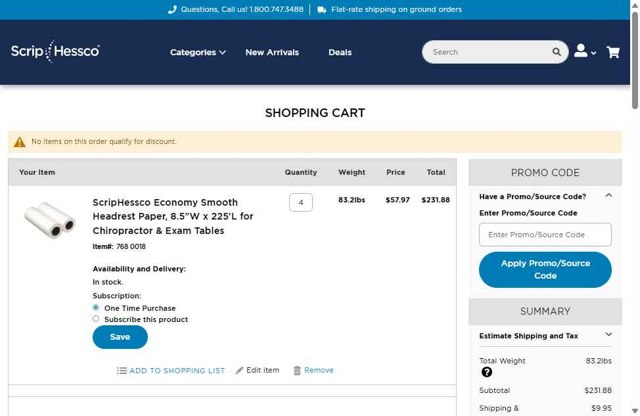Viewport: 640px width, 416px height.
Task: Click the Total Weight help question icon
Action: coord(487,372)
